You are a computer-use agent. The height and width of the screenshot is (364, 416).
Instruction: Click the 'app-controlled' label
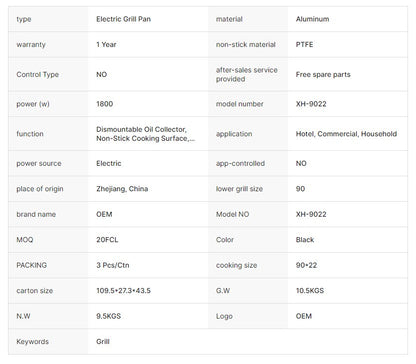240,163
